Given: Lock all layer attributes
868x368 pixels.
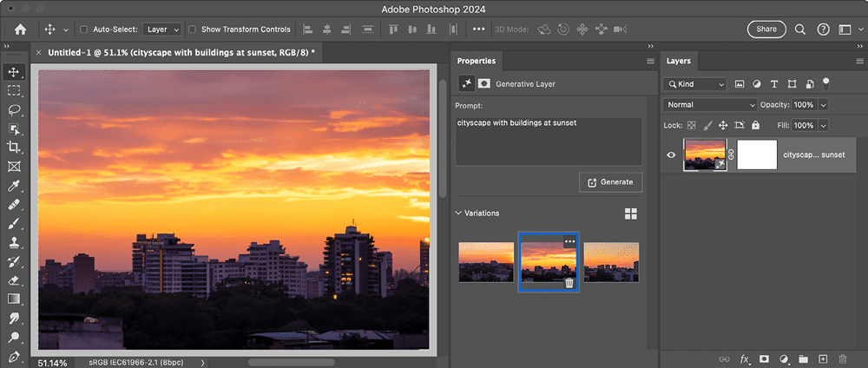Looking at the screenshot, I should click(756, 126).
